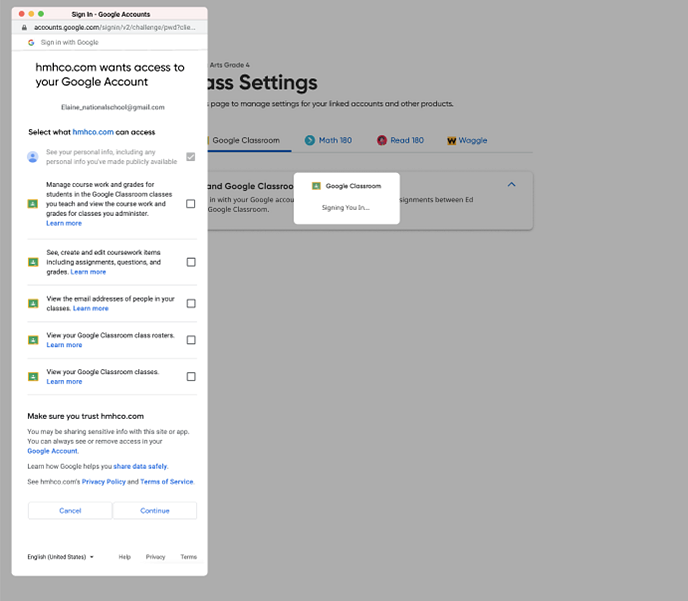Open Learn more under View your classes
Viewport: 688px width, 601px height.
click(64, 382)
